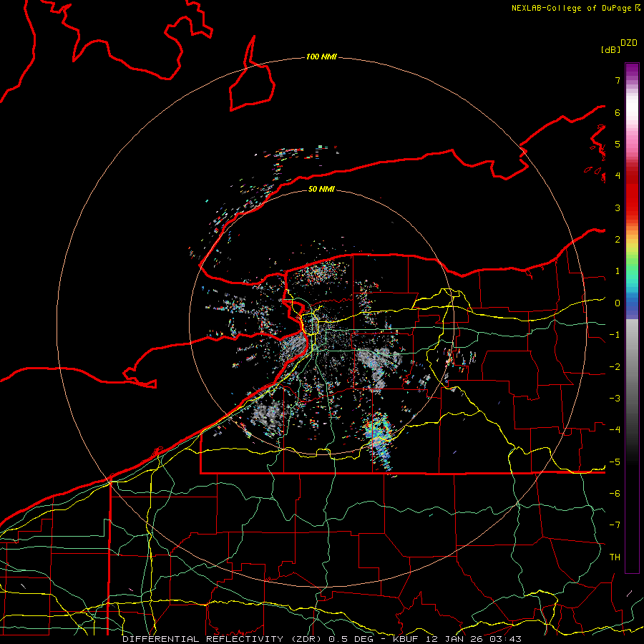Click the DZD product label above color scale
Viewport: 644px width, 644px height.
pyautogui.click(x=629, y=43)
